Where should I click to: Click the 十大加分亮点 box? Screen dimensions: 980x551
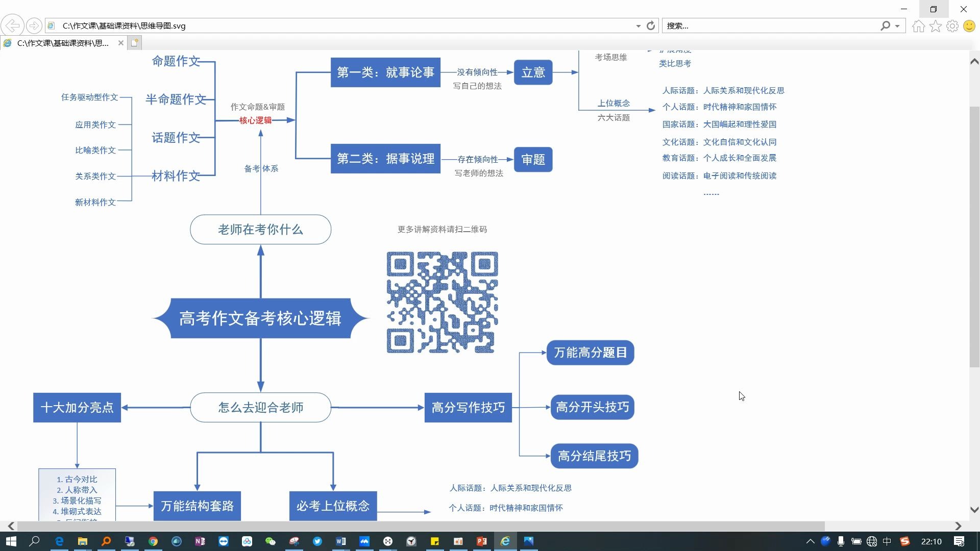pyautogui.click(x=77, y=407)
